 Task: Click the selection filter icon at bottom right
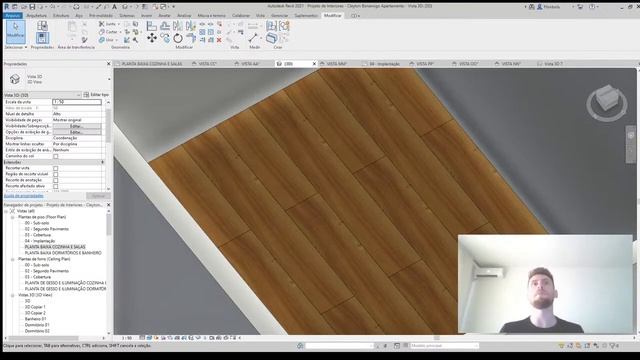[613, 346]
